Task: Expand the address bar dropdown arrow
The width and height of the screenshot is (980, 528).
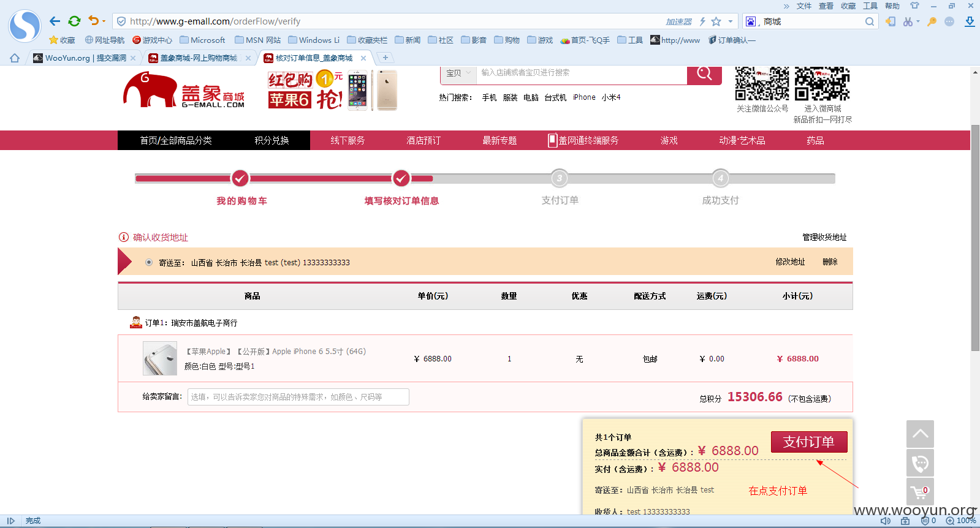Action: click(731, 21)
